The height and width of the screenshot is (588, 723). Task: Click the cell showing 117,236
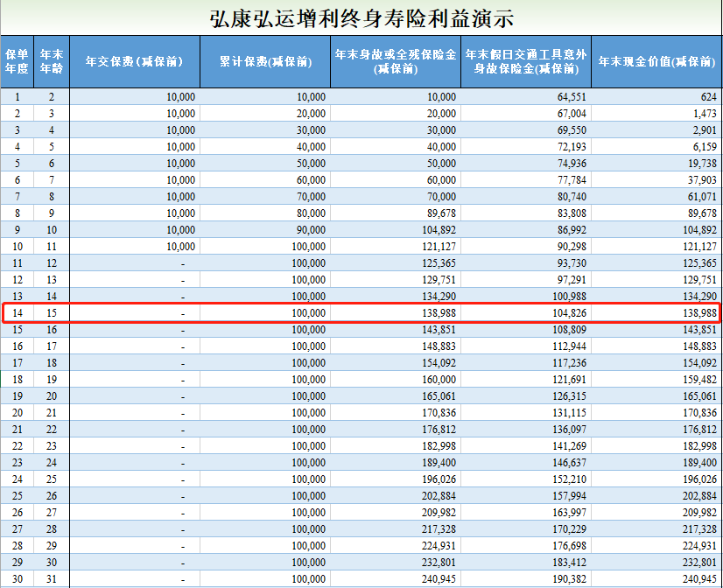click(x=526, y=362)
